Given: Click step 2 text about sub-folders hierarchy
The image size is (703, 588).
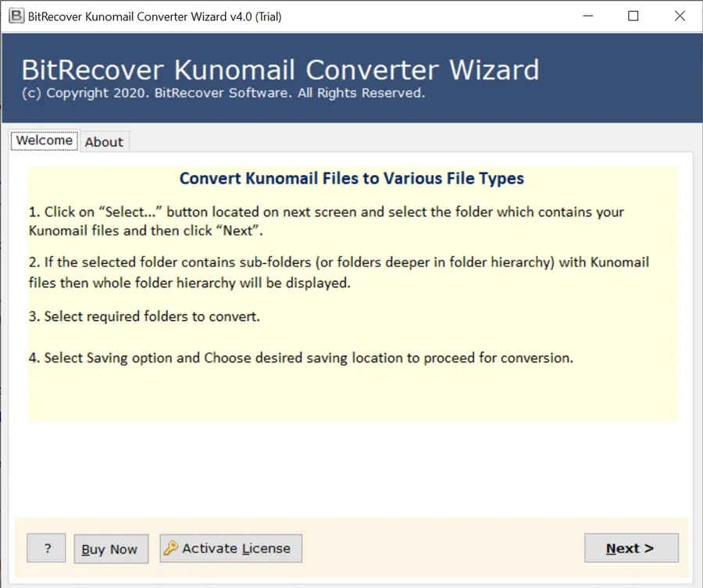Looking at the screenshot, I should [338, 273].
